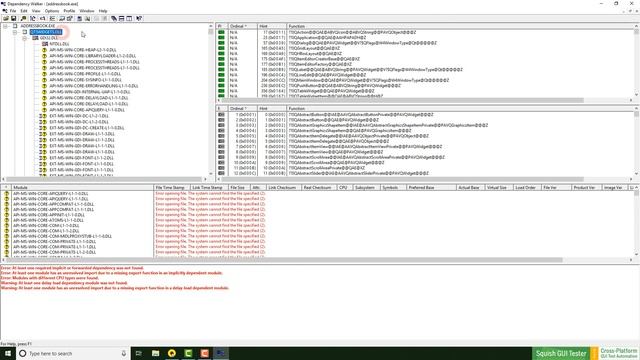The height and width of the screenshot is (360, 640).
Task: Collapse the GDI32.DLL tree node
Action: [24, 38]
